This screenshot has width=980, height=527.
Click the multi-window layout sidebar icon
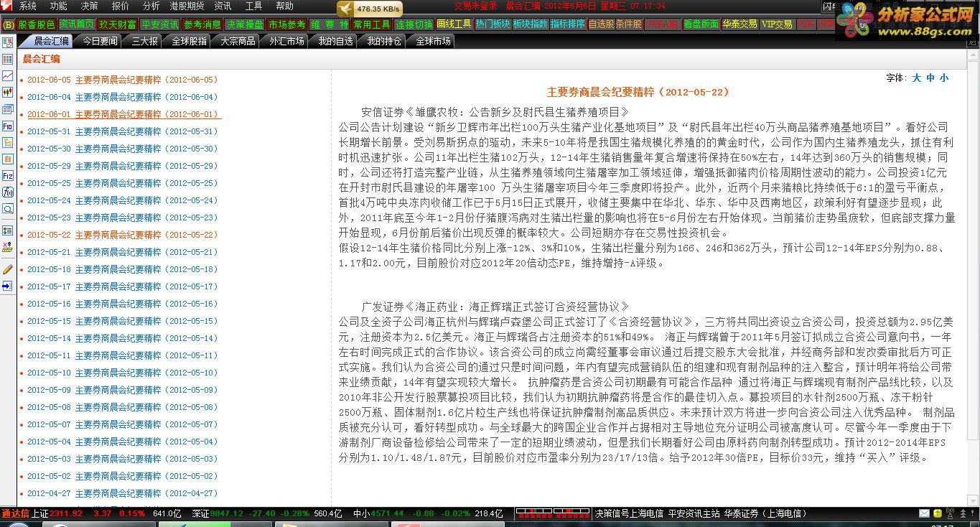[7, 109]
